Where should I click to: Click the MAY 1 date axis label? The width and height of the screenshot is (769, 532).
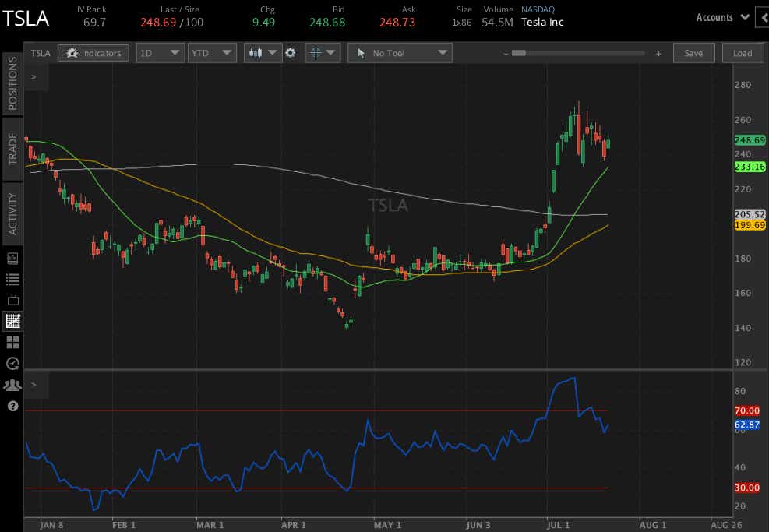pos(387,525)
